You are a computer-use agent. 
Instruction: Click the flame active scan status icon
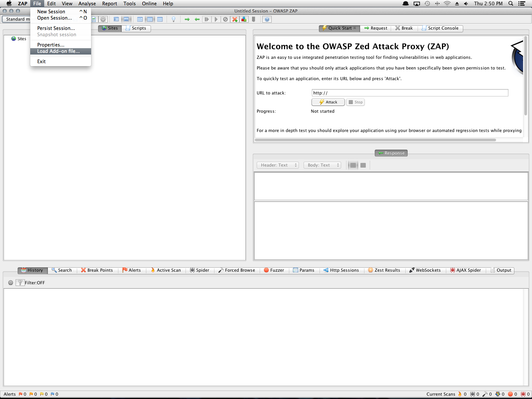click(460, 394)
